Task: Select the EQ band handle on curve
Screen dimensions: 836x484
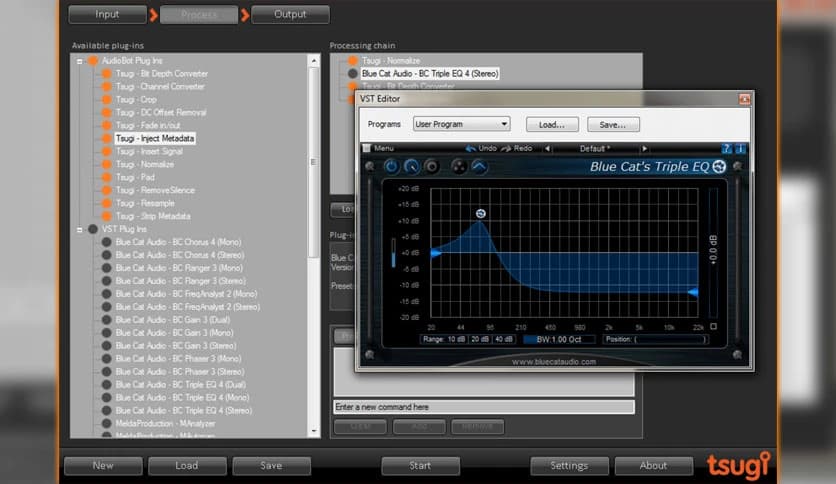Action: click(480, 213)
